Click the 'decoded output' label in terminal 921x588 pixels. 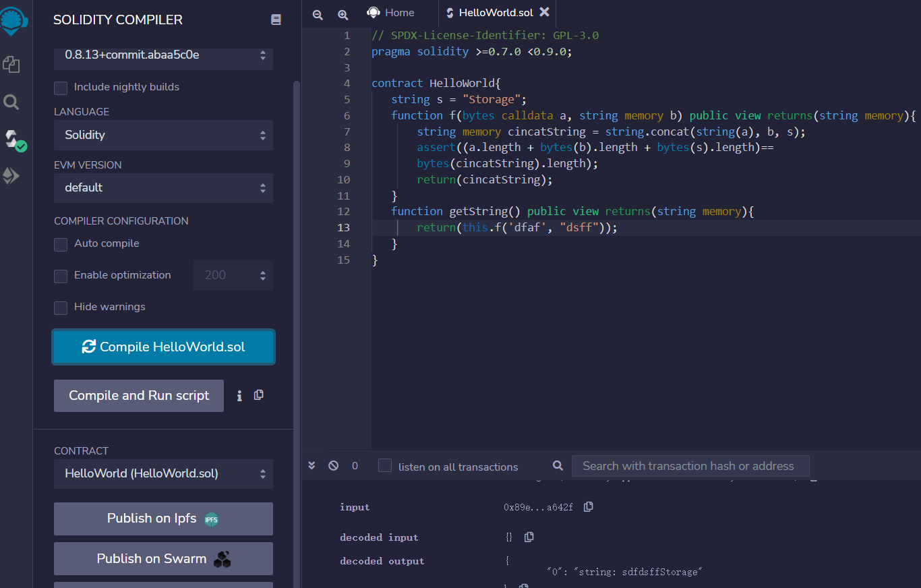point(382,561)
